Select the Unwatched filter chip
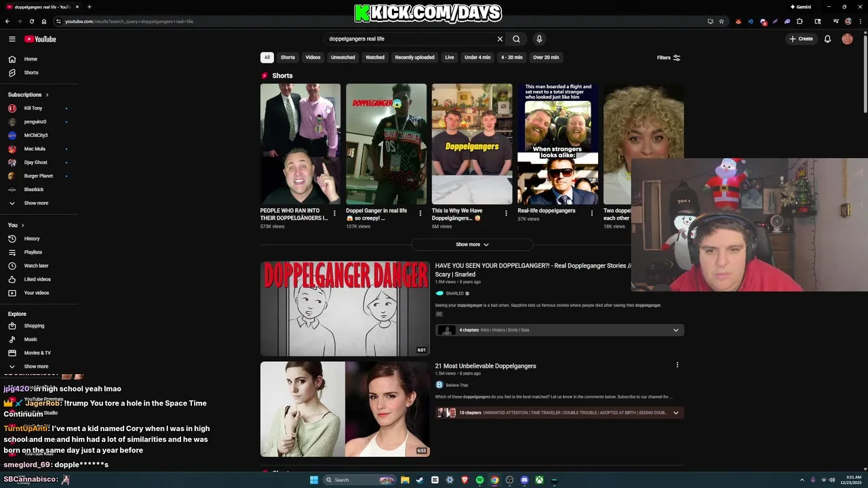 [343, 58]
